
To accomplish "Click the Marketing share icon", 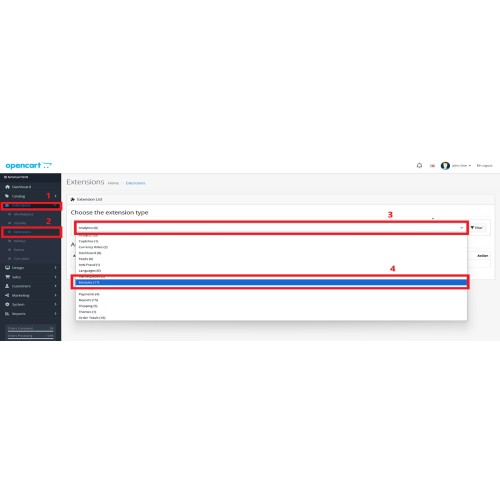I will pos(7,295).
